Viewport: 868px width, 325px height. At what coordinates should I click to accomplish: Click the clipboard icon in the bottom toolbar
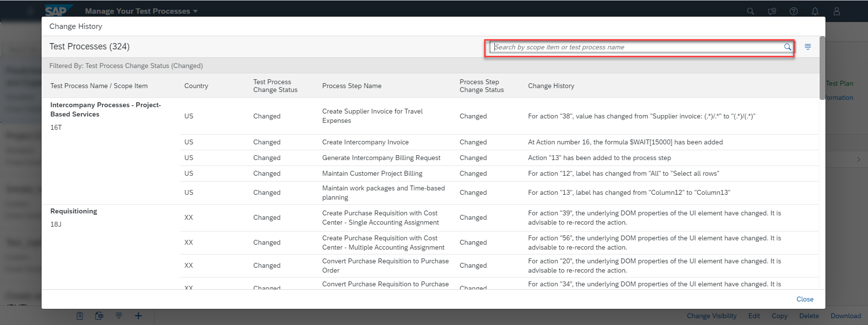coord(80,316)
